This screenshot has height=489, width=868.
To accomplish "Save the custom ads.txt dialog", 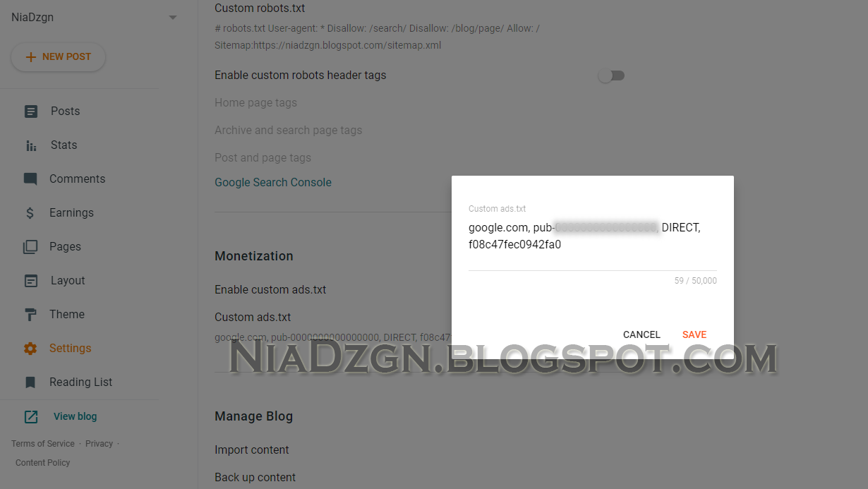I will (694, 334).
